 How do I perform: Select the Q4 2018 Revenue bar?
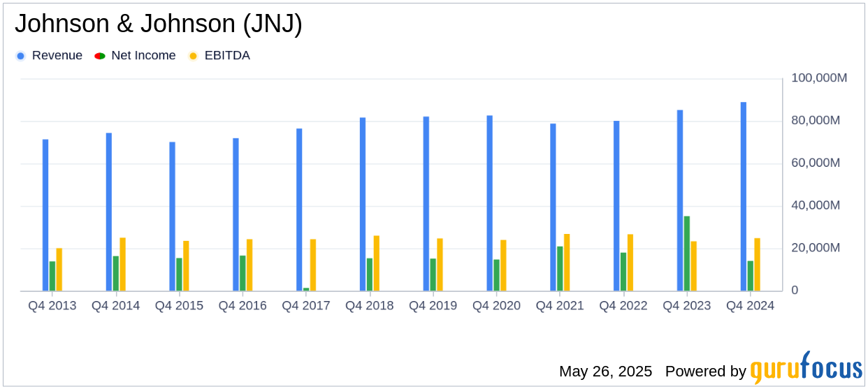363,204
